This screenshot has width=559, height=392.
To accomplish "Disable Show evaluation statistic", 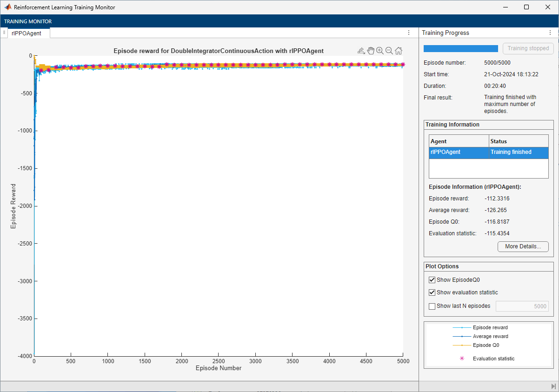I will click(x=432, y=292).
